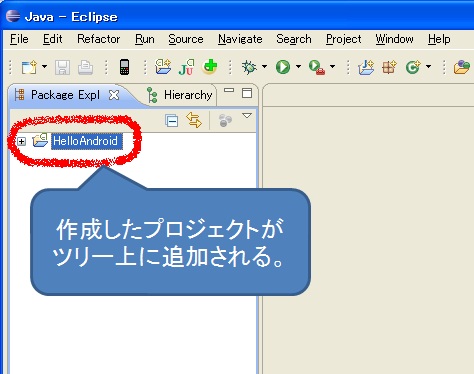Image resolution: width=474 pixels, height=374 pixels.
Task: Click the New Java Project toolbar icon
Action: (163, 67)
